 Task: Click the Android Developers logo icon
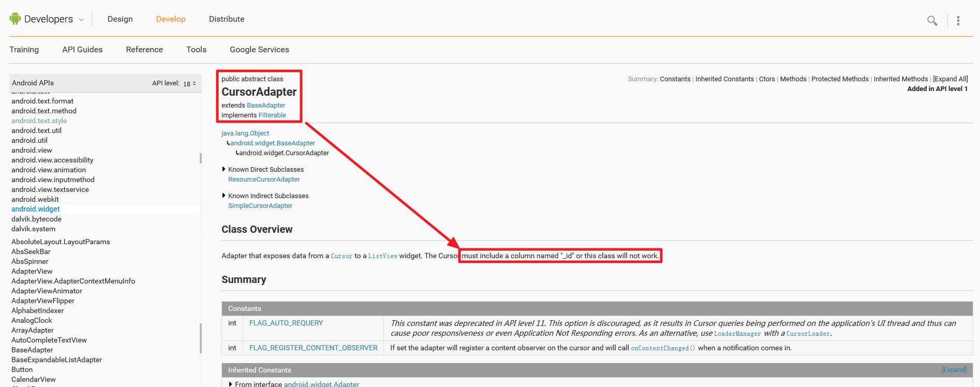(x=15, y=19)
